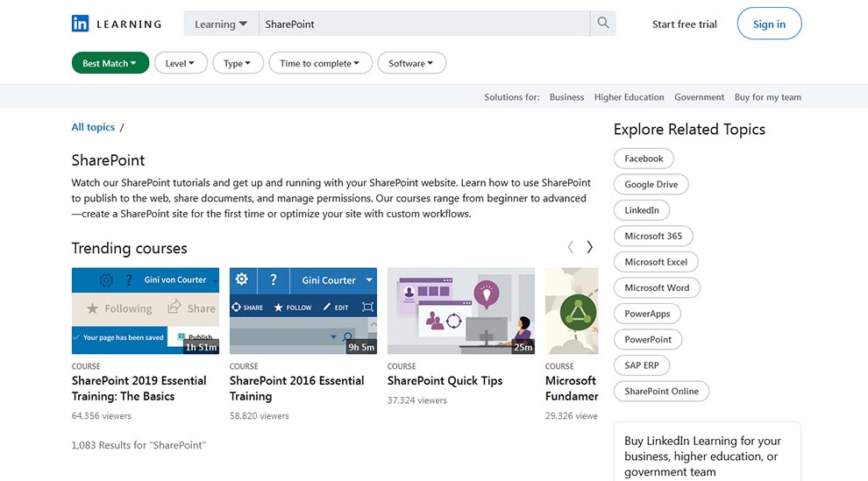
Task: Click SharePoint Quick Tips course title
Action: tap(445, 380)
